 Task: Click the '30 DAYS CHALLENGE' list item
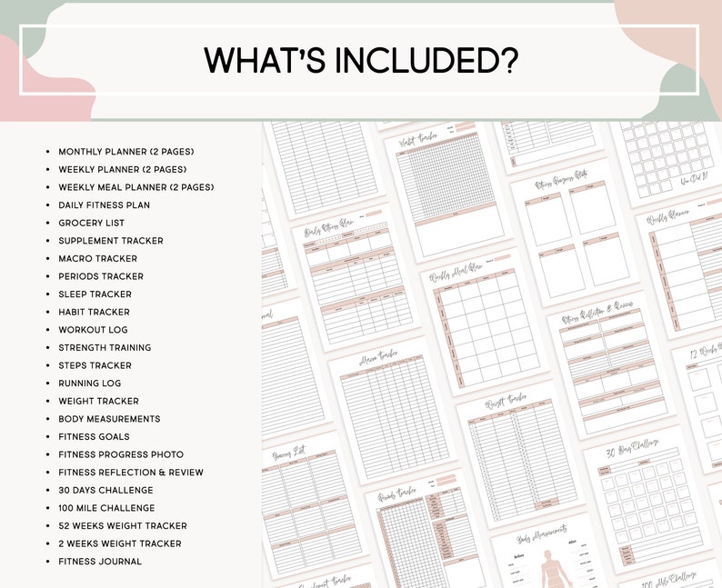click(x=105, y=491)
